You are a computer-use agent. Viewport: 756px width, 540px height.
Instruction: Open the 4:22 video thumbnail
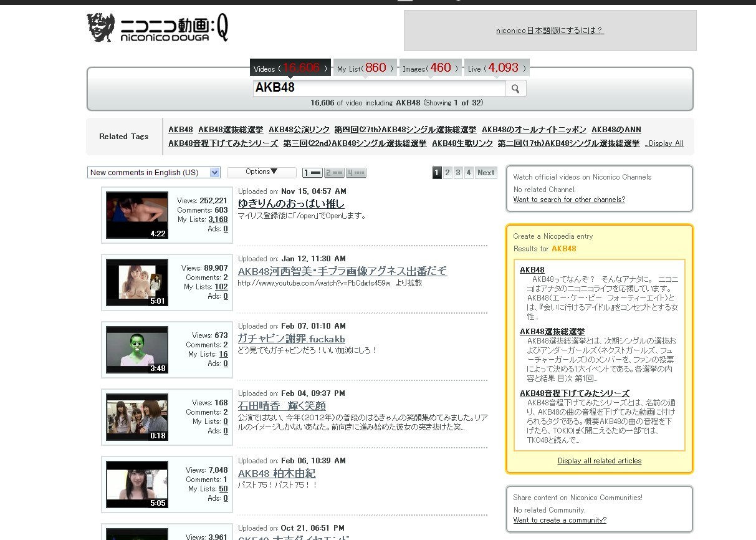[137, 215]
